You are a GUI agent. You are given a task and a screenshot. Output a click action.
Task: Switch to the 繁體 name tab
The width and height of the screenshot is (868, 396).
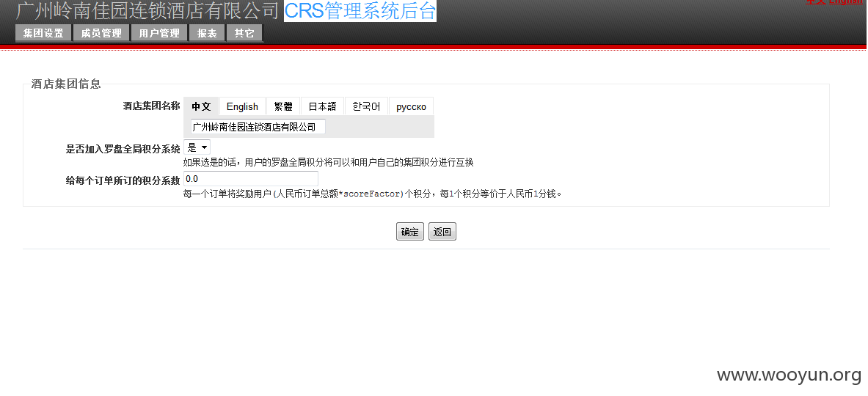point(283,106)
